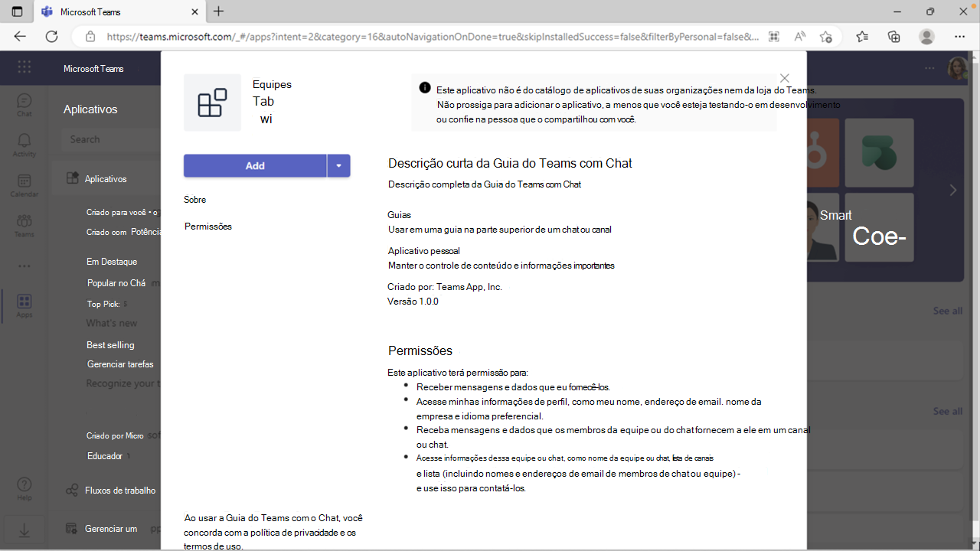This screenshot has height=551, width=980.
Task: Select Em Destaque category
Action: (x=112, y=262)
